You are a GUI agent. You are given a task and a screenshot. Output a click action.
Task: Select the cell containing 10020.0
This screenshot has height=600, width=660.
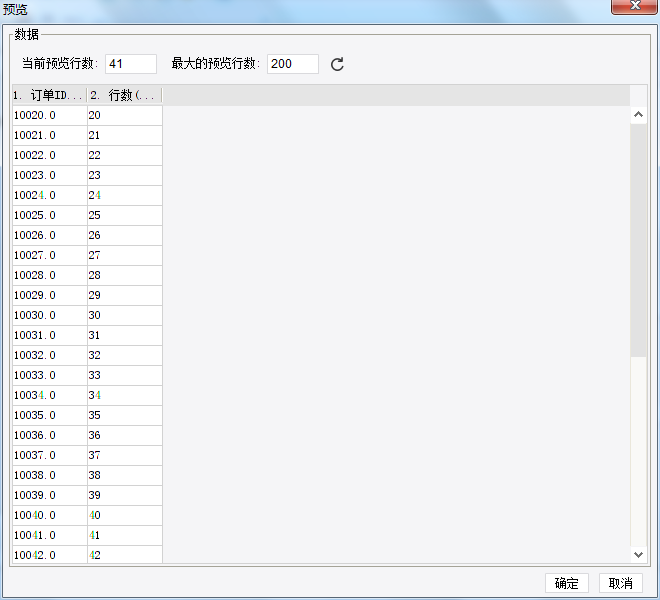pos(50,115)
